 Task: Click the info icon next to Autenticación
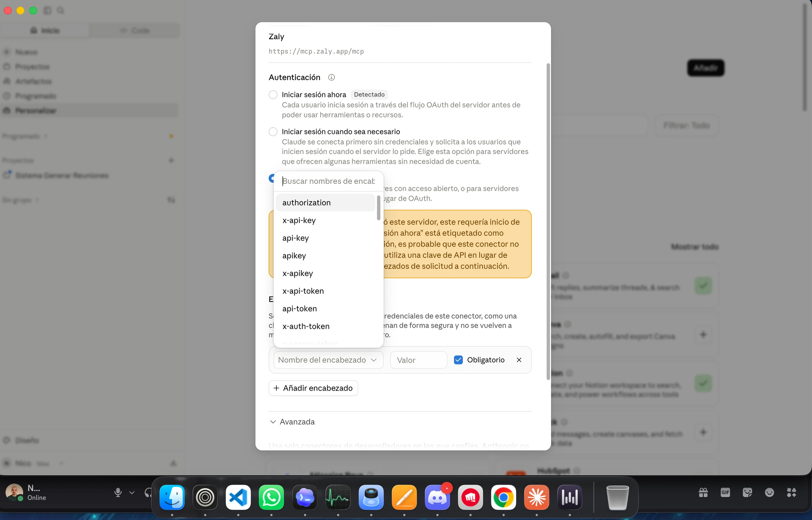(331, 78)
